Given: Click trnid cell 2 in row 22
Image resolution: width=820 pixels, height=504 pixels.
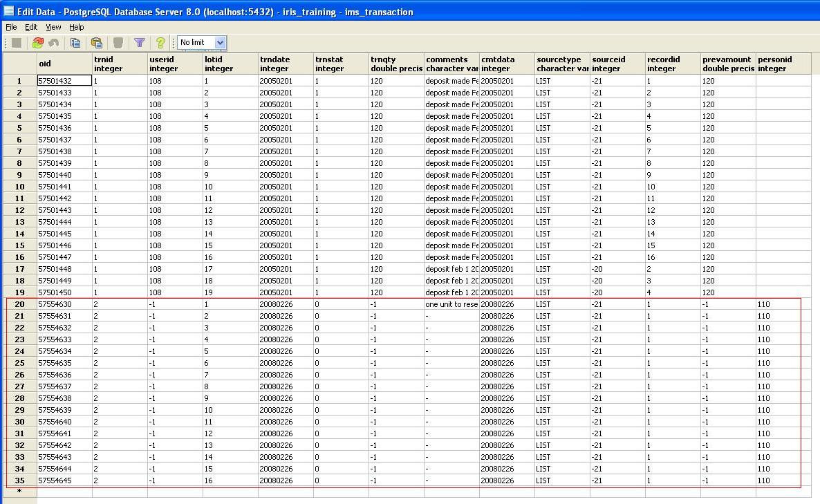Looking at the screenshot, I should click(x=120, y=328).
